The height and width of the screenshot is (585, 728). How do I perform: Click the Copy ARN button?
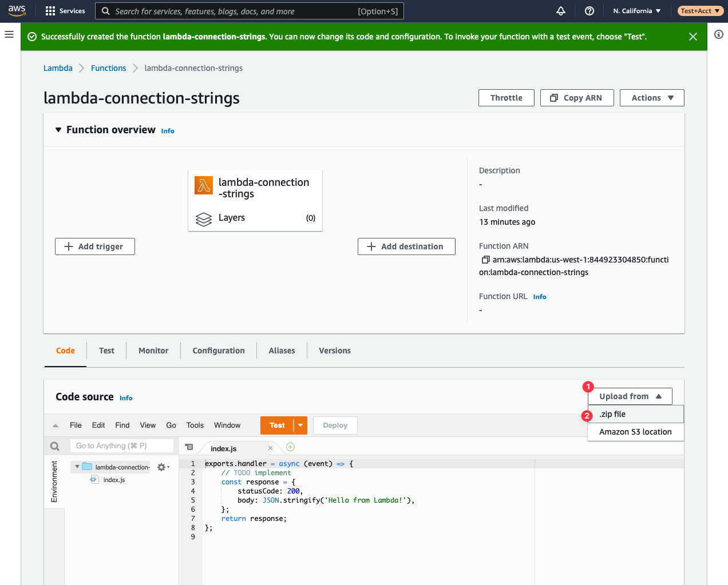point(577,98)
